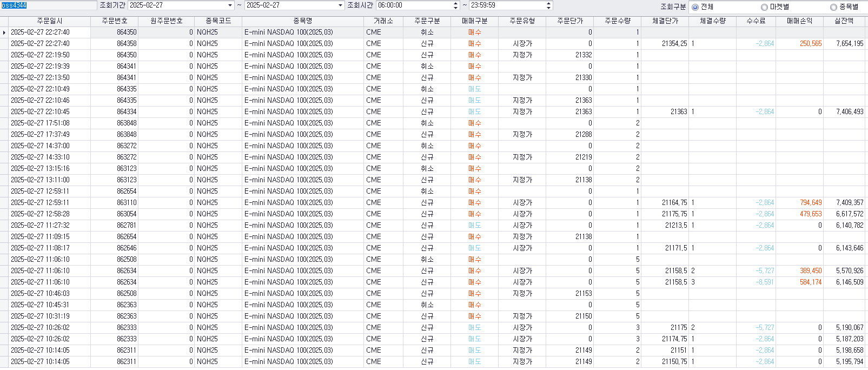Click the current row indicator arrow
Screen dimensions: 868x370
pyautogui.click(x=4, y=32)
